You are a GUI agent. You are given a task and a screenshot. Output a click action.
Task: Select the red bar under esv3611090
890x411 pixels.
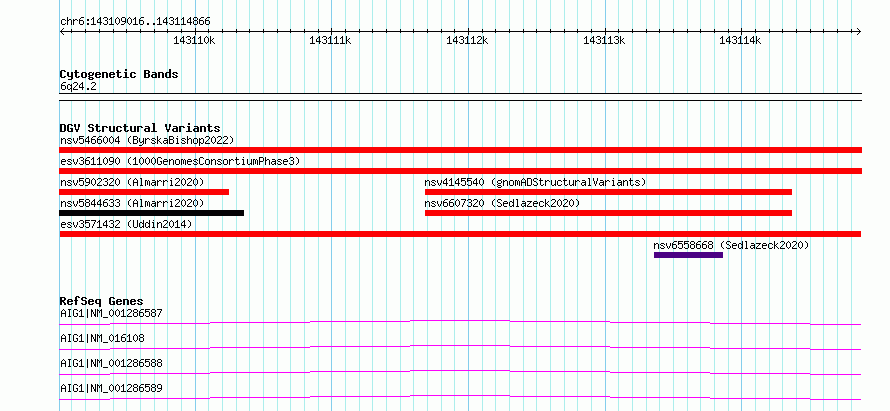(x=461, y=171)
